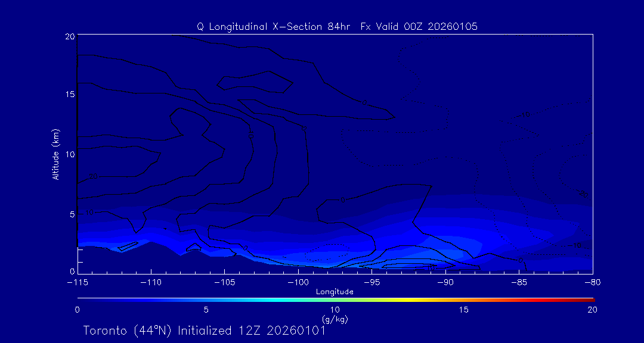Click longitude tick label -80
This screenshot has height=343, width=644.
click(x=593, y=283)
